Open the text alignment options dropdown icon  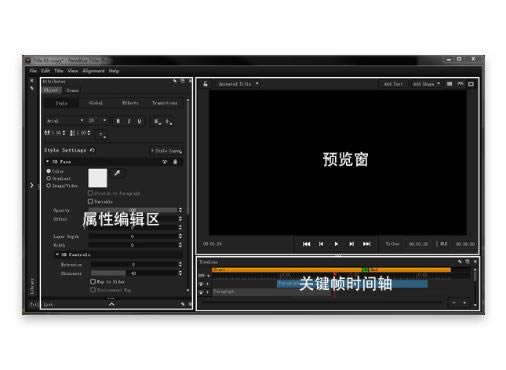157,122
